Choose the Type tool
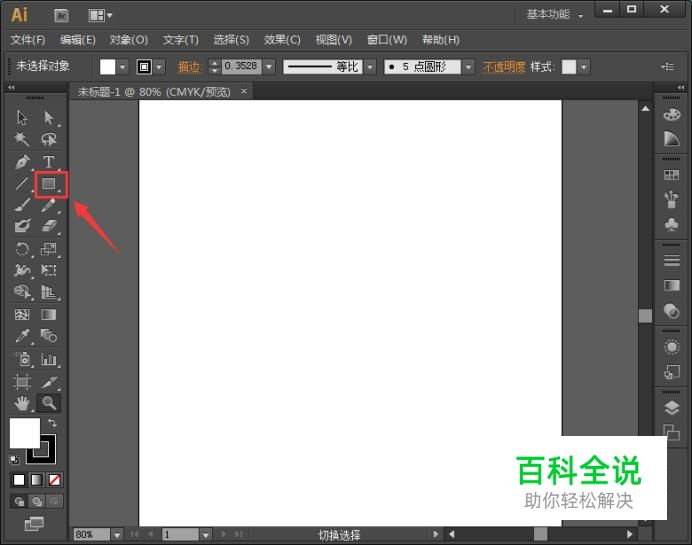Screen dimensions: 692x545 coord(48,162)
